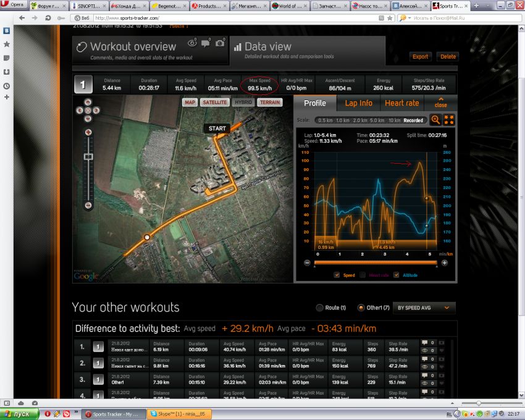This screenshot has height=420, width=525.
Task: Open the History clock sidebar icon
Action: pos(6,86)
